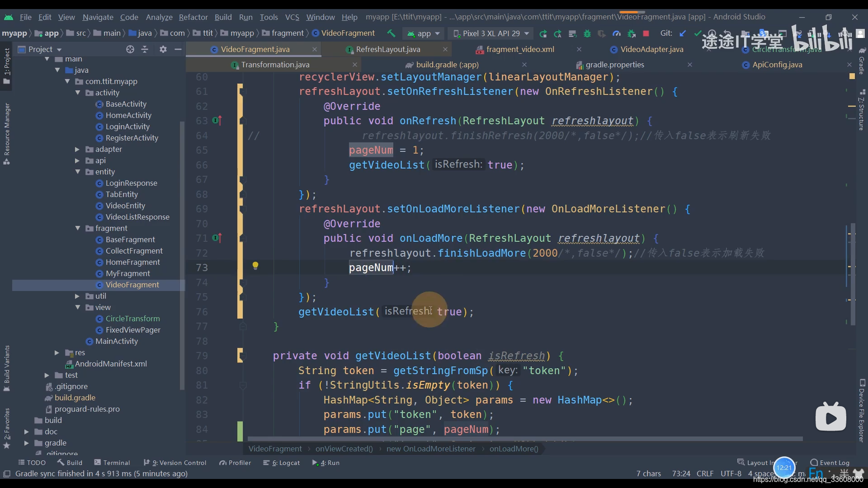868x488 pixels.
Task: Click Run with Coverage icon
Action: tap(602, 33)
